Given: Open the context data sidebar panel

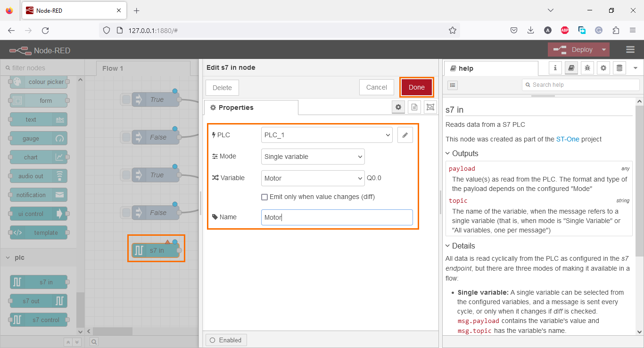Looking at the screenshot, I should point(619,68).
